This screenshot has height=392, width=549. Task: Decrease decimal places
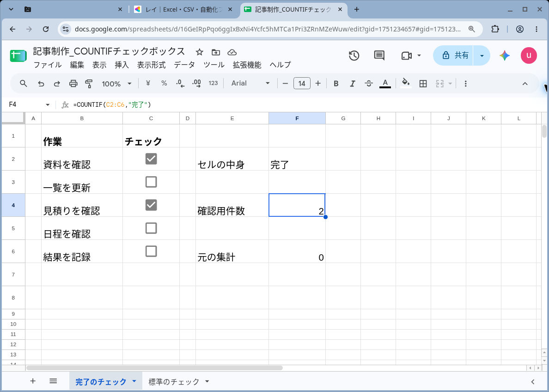point(180,83)
